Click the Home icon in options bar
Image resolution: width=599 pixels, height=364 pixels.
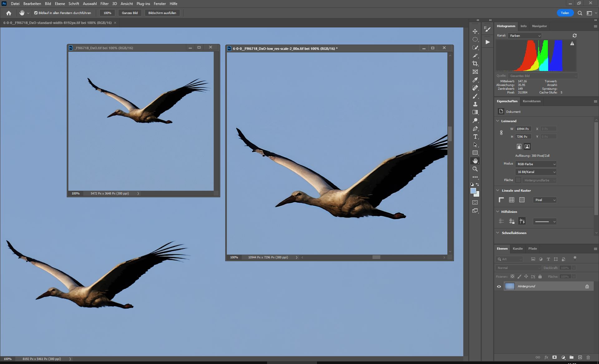coord(9,13)
